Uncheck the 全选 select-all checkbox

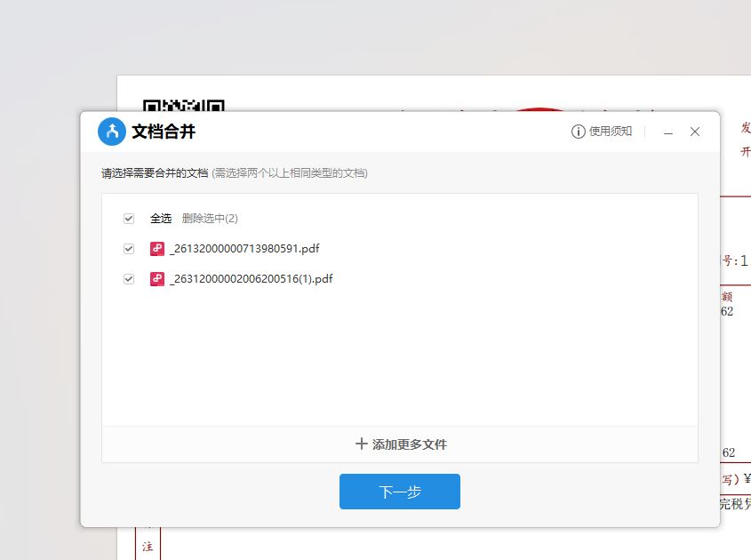click(x=129, y=218)
